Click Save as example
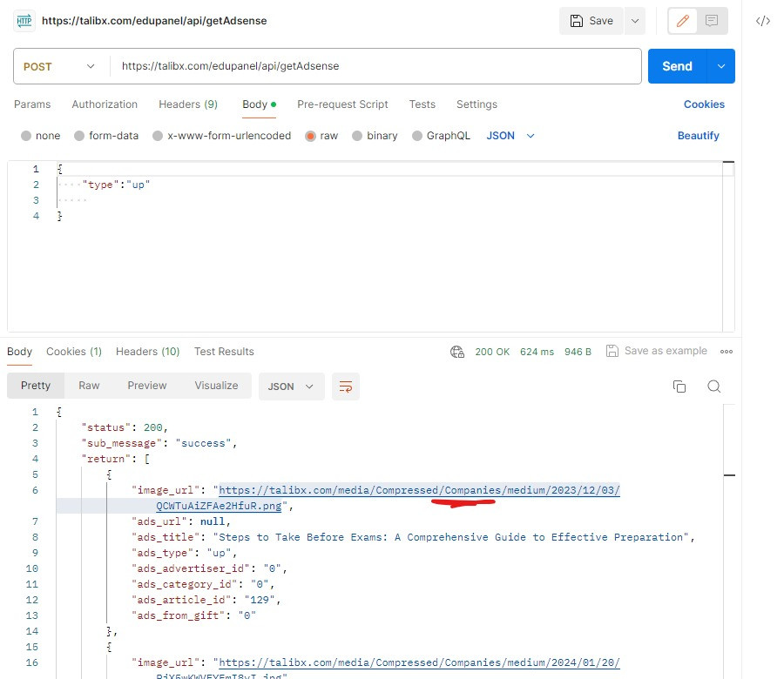This screenshot has width=784, height=679. (x=657, y=351)
